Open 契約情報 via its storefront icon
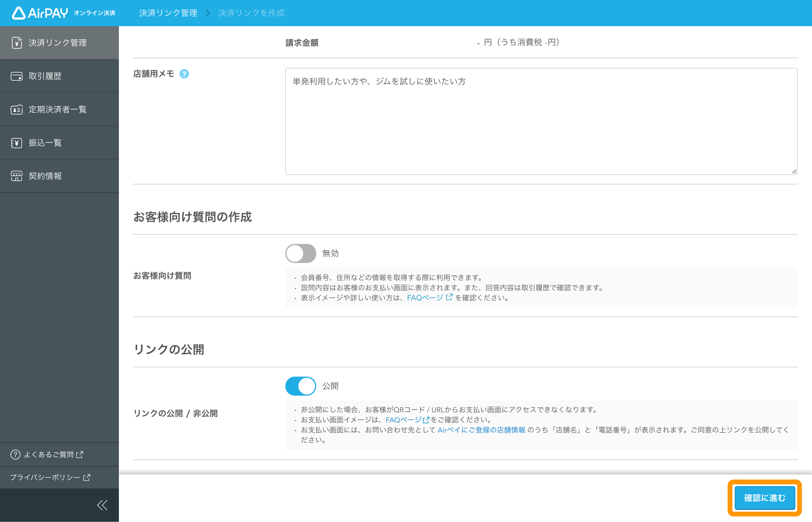Image resolution: width=812 pixels, height=522 pixels. point(16,176)
